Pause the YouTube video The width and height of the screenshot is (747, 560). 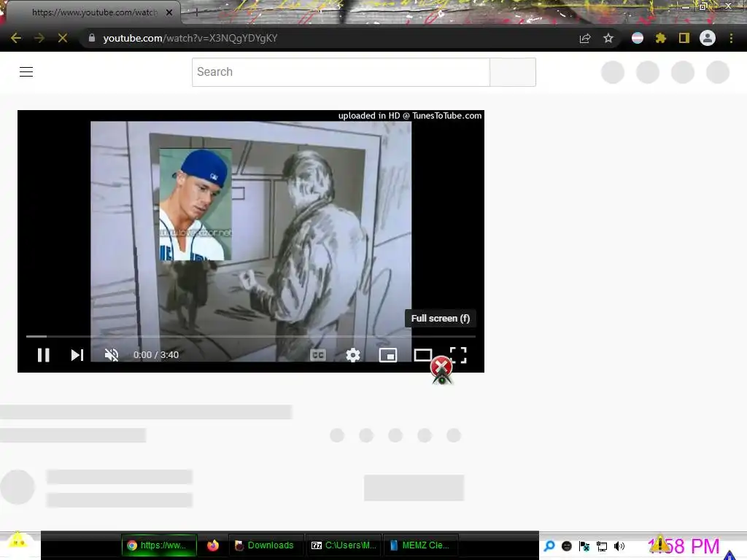click(x=43, y=355)
